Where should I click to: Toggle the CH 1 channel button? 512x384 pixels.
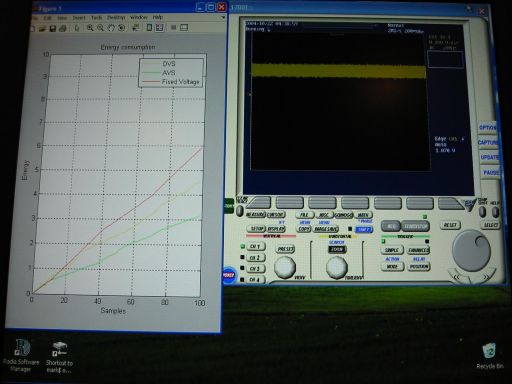coord(256,246)
